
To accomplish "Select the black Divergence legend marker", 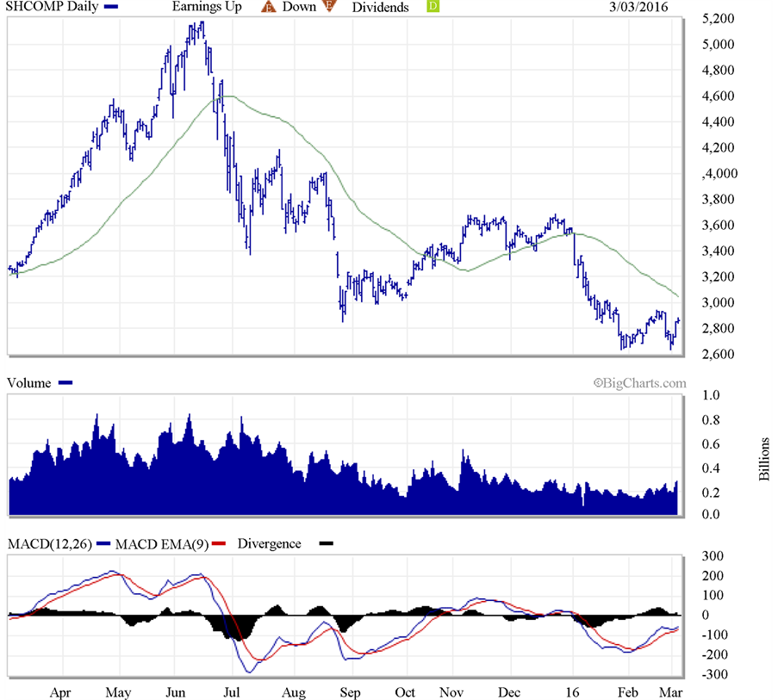I will pos(327,543).
